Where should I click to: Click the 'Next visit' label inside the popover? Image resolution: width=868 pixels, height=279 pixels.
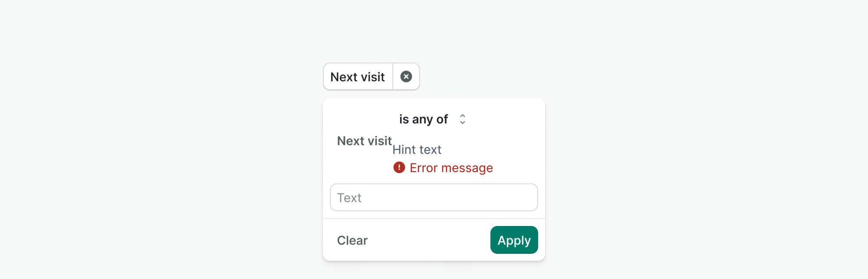364,141
